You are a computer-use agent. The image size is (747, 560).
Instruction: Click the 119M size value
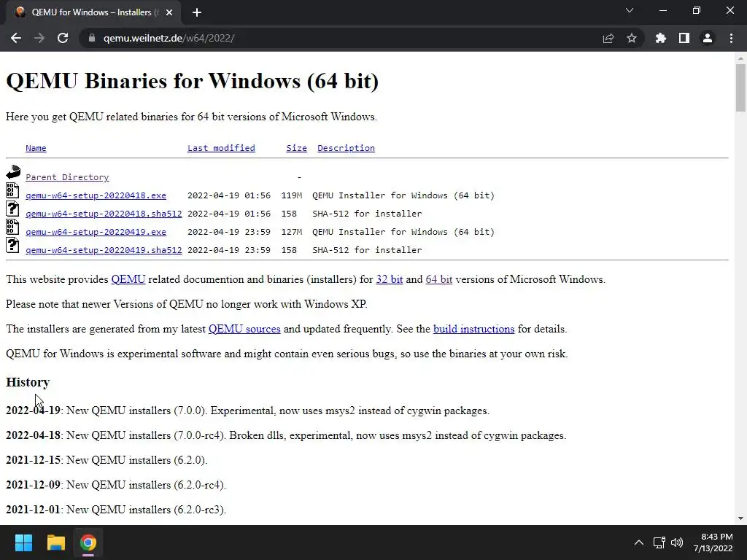[292, 195]
